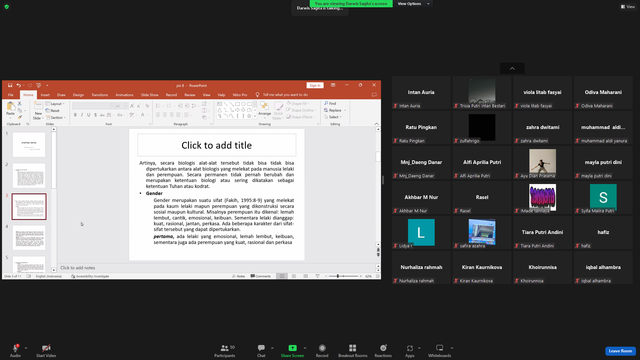Switch to Reading View in status bar
Viewport: 640px width, 360px height.
(x=305, y=276)
